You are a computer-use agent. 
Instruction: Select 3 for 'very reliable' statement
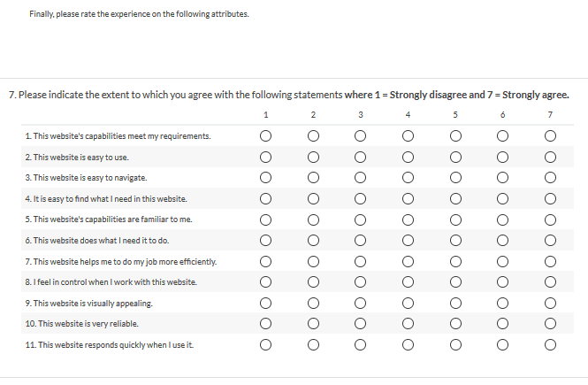[360, 324]
